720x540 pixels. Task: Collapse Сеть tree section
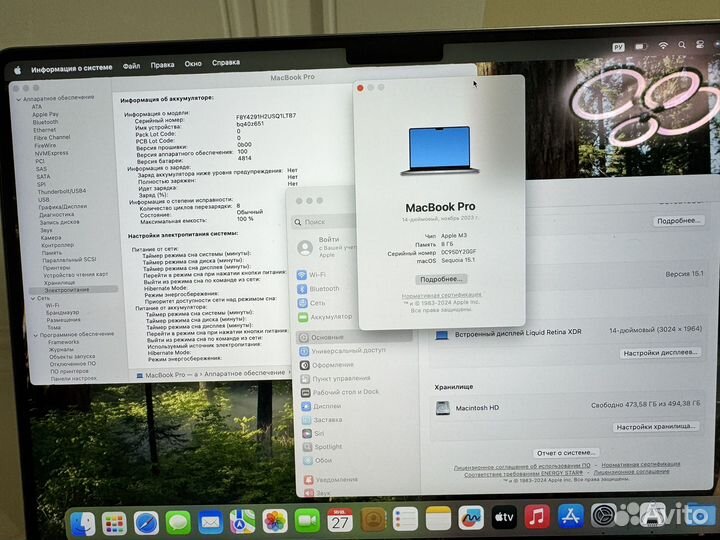pyautogui.click(x=34, y=298)
